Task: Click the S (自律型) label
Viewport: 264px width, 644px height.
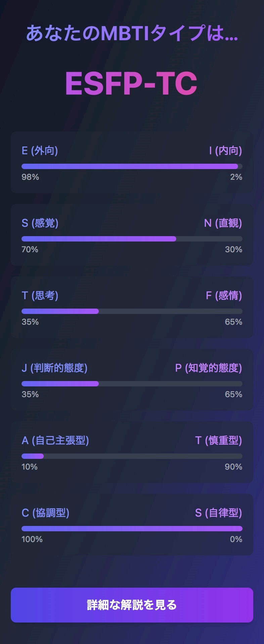Action: [x=218, y=513]
